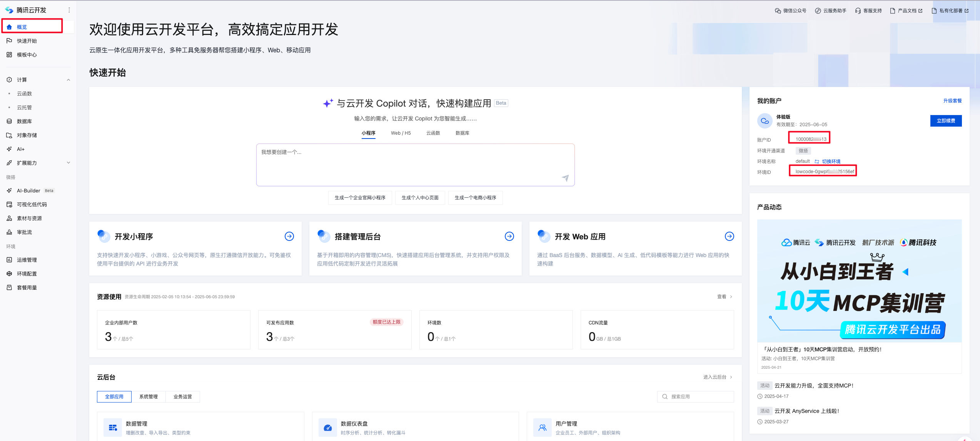Click the 客服支持 headset icon
The image size is (980, 441).
coord(858,11)
